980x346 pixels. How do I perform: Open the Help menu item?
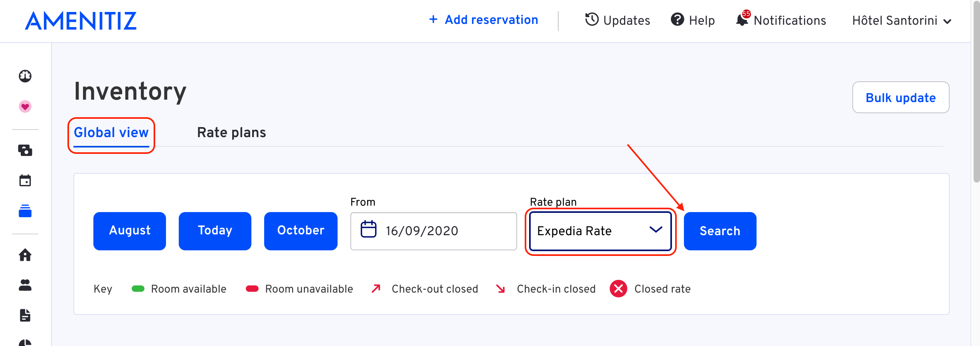[x=693, y=20]
